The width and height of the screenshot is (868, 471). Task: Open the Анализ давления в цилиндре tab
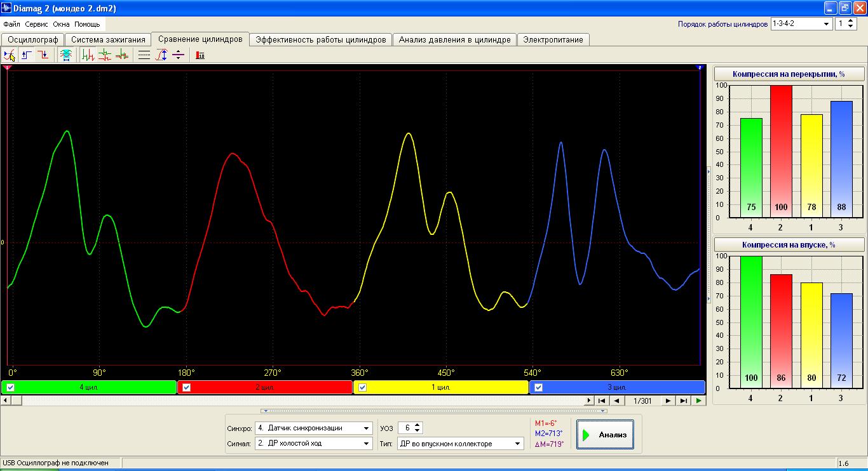coord(454,39)
